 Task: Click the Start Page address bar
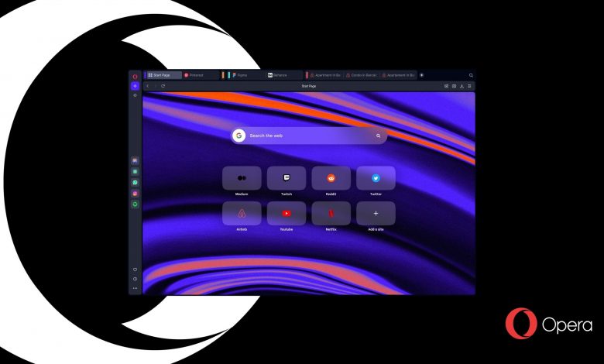point(308,86)
